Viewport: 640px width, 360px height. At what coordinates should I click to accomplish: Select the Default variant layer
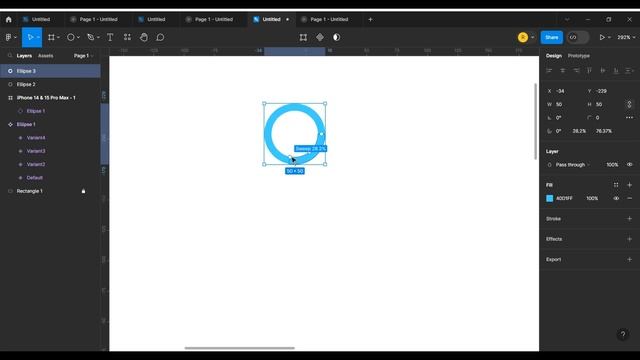[x=50, y=178]
